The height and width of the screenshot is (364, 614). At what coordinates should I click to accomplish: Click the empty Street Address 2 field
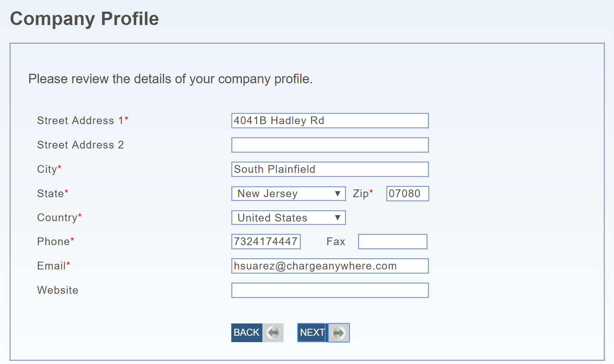[x=330, y=145]
